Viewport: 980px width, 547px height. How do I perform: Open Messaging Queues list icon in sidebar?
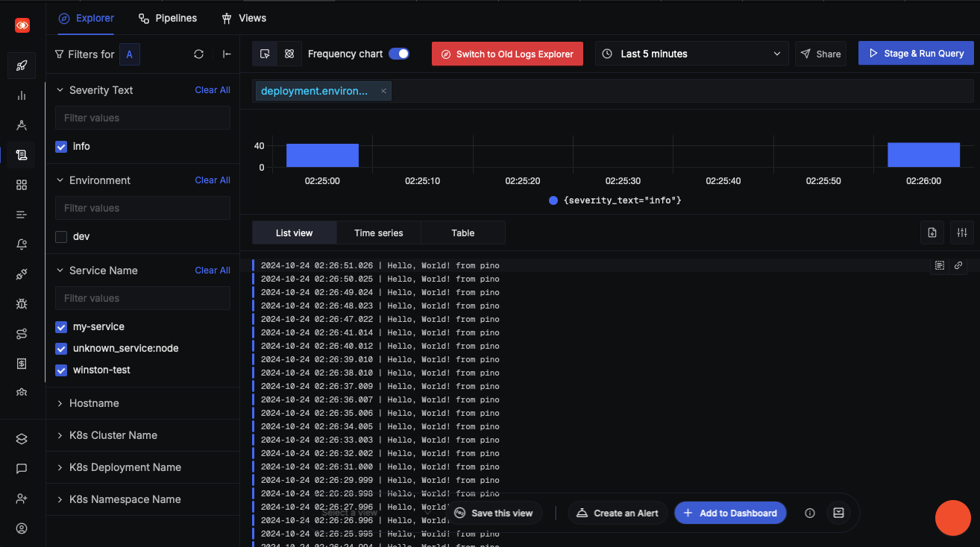click(22, 215)
